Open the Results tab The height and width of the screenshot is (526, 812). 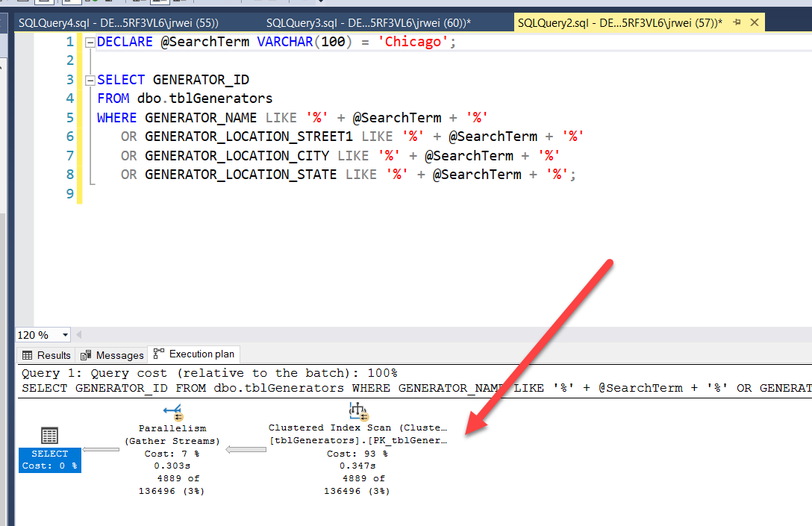[46, 355]
